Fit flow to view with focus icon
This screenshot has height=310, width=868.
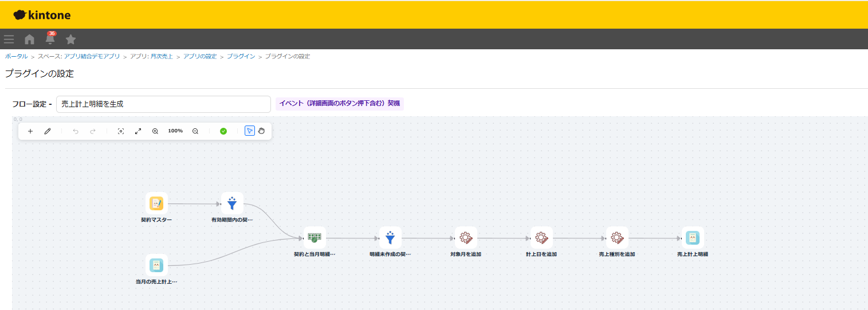[x=121, y=131]
